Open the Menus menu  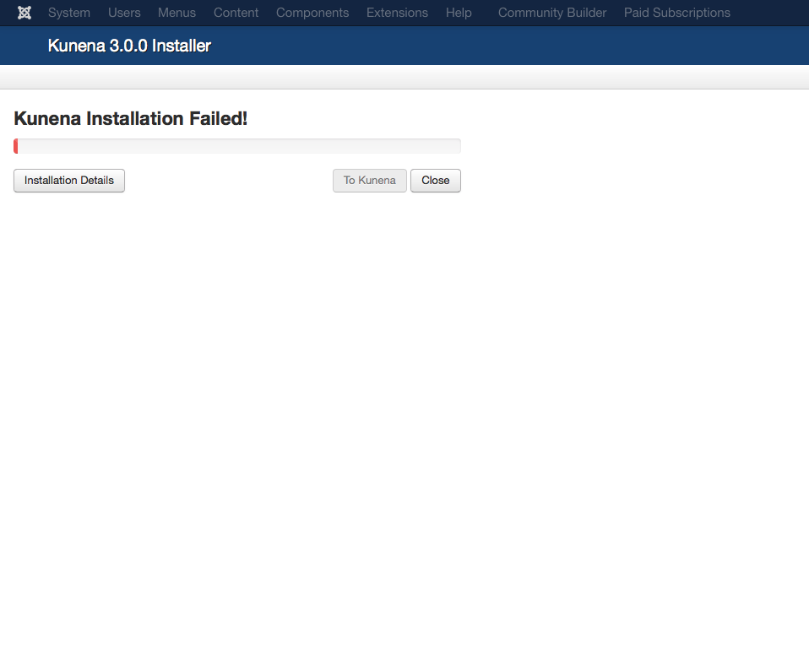[177, 13]
